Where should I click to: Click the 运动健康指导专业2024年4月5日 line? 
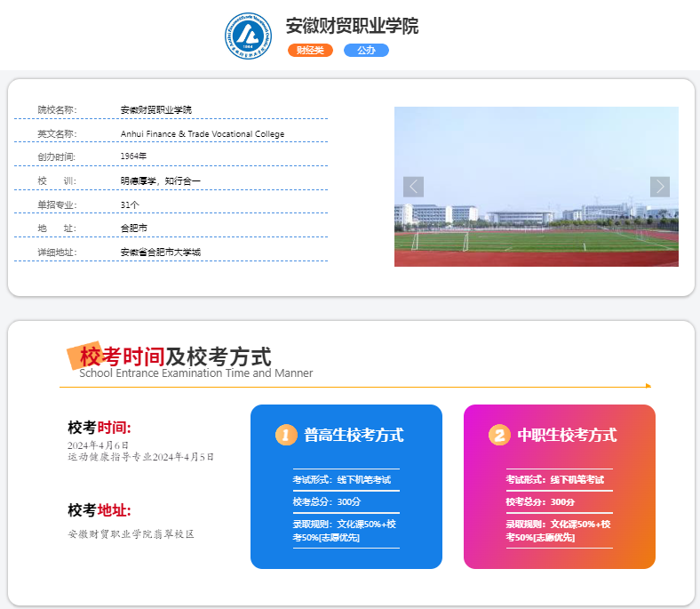click(x=140, y=457)
